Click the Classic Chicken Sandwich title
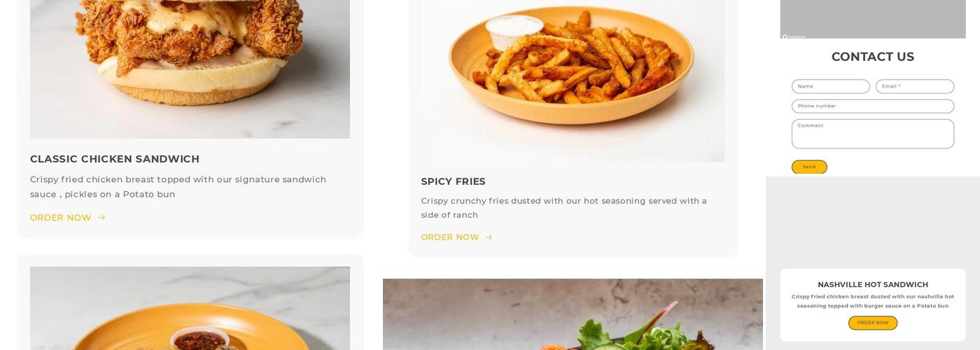The height and width of the screenshot is (350, 980). tap(115, 159)
